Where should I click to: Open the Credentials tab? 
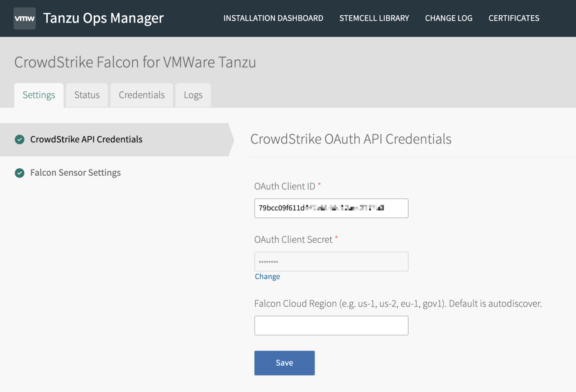(142, 95)
